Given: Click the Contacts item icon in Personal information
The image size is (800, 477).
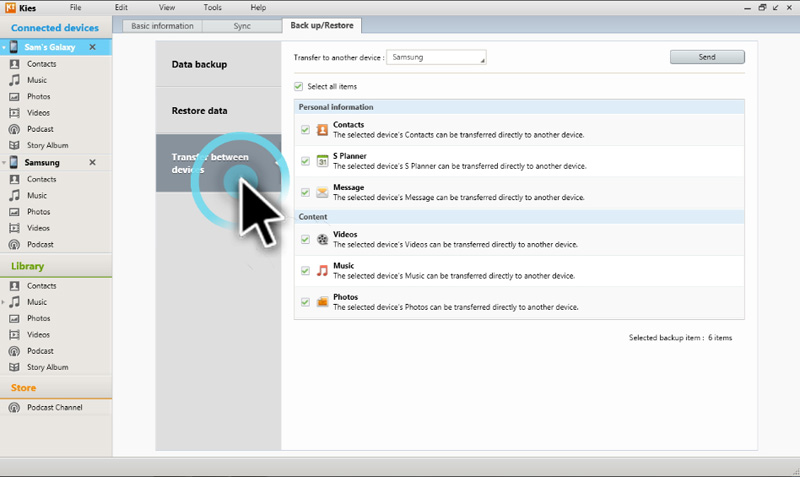Looking at the screenshot, I should (x=322, y=130).
